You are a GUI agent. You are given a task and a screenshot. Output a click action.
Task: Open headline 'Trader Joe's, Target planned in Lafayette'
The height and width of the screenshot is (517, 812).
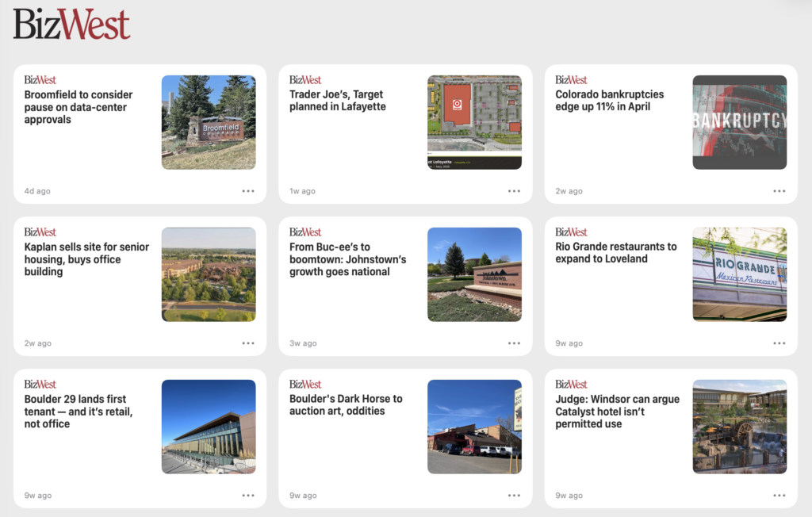338,101
